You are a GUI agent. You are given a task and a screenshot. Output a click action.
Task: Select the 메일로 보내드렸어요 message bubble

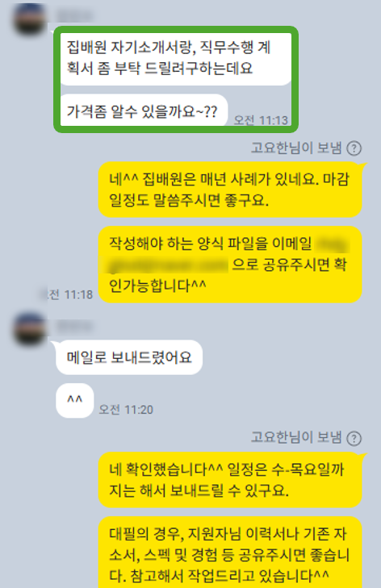tap(129, 357)
